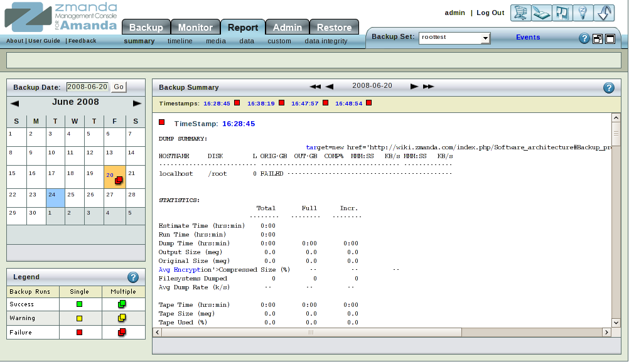Open the data report
The width and height of the screenshot is (629, 364).
pyautogui.click(x=247, y=41)
